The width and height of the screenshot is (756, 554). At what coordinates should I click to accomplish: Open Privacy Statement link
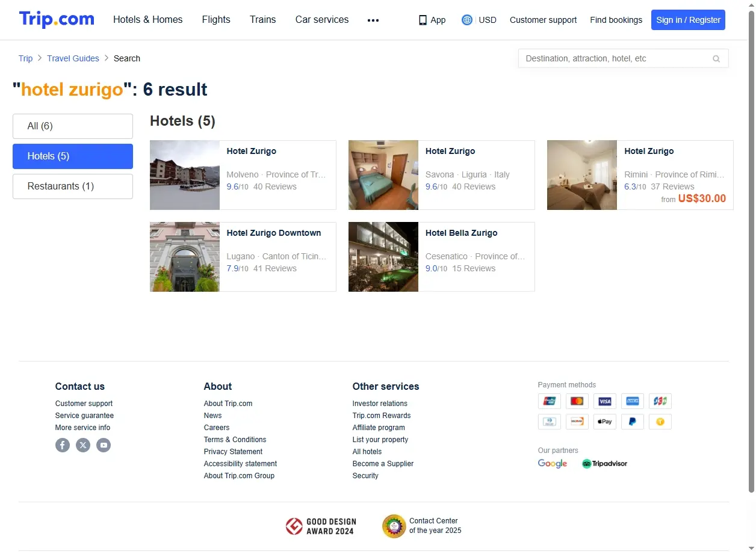(x=233, y=452)
